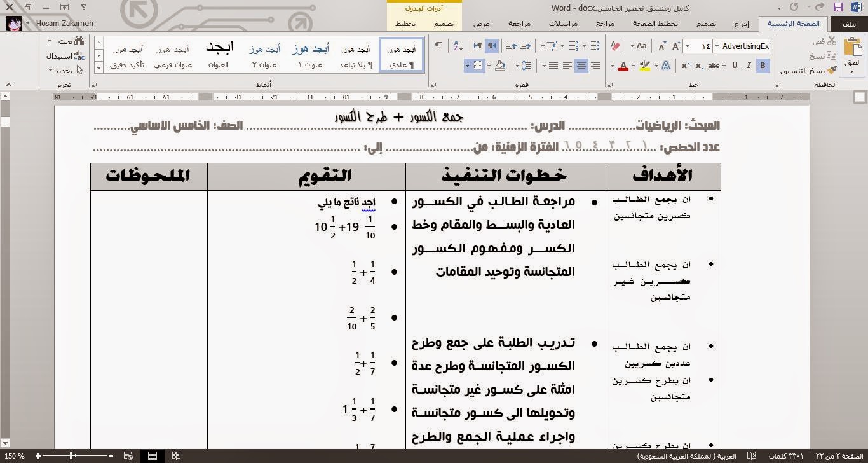Toggle Bold formatting button
Viewport: 868px width, 463px height.
[763, 66]
